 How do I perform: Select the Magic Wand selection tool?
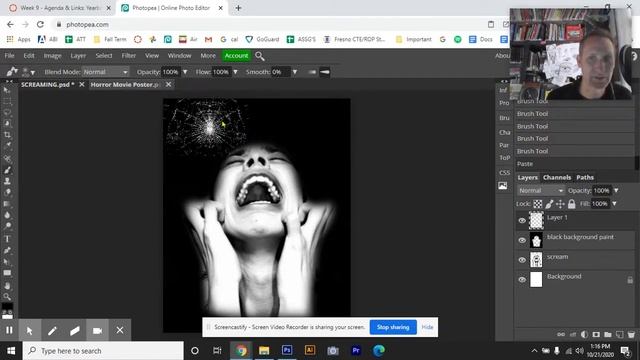tap(7, 123)
